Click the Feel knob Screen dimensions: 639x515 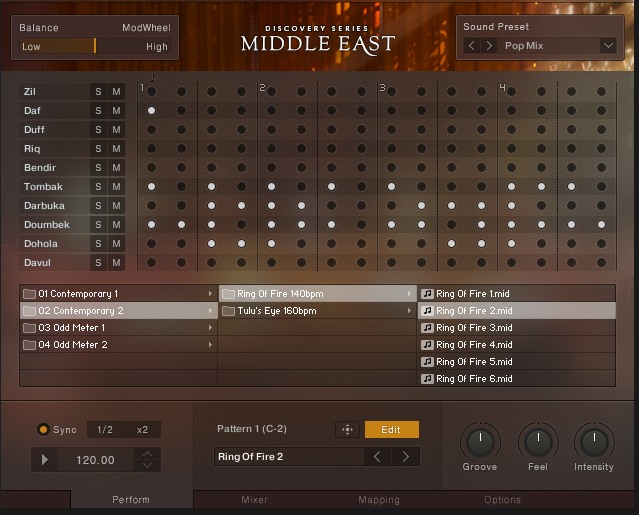point(538,442)
